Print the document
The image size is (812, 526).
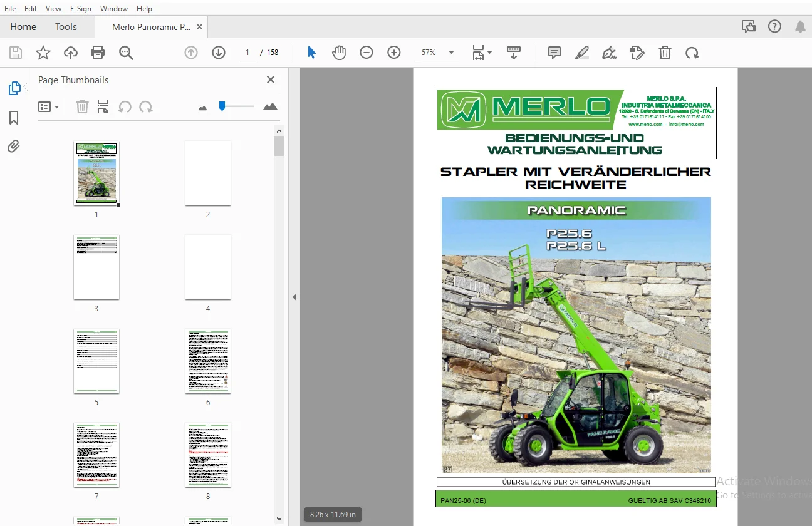pos(98,53)
